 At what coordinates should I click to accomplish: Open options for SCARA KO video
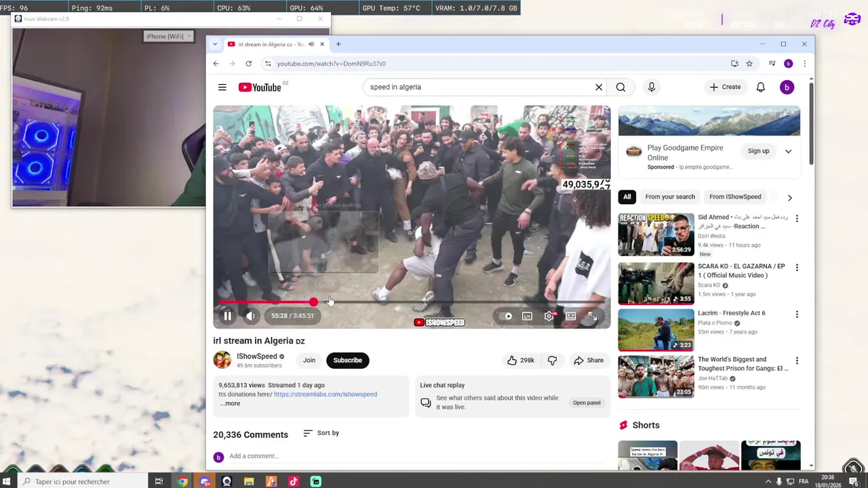797,268
